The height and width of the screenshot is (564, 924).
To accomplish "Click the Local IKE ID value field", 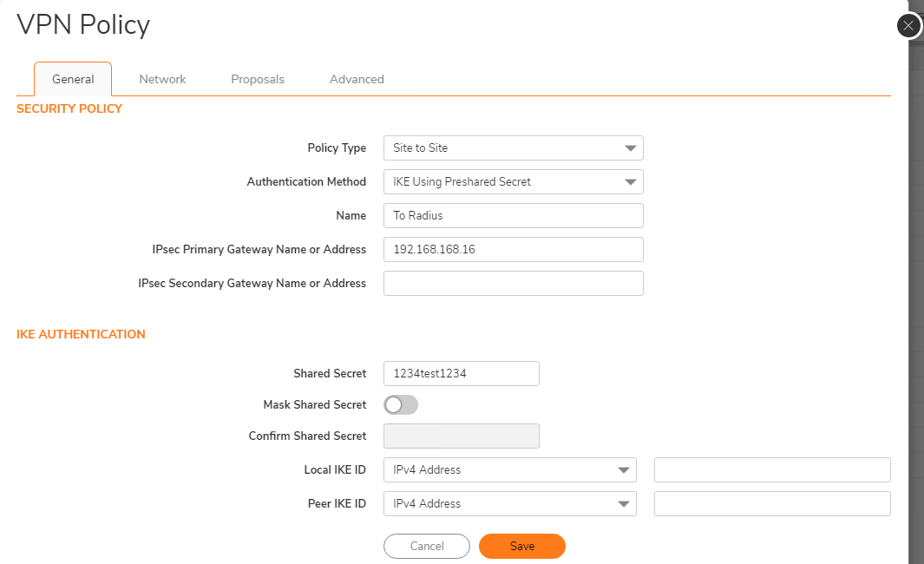I will (772, 469).
